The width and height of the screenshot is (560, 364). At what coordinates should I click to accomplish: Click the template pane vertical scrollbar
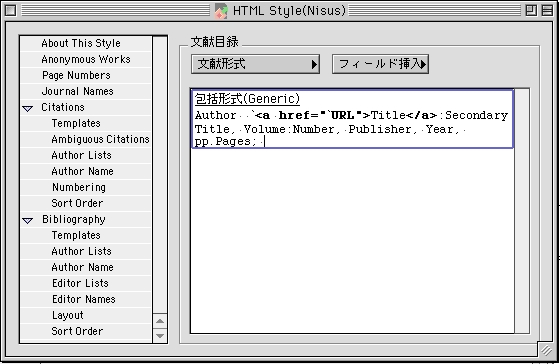point(522,211)
